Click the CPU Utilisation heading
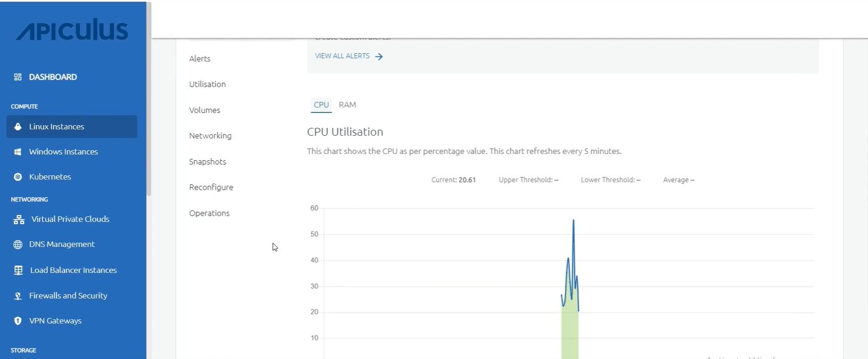 [345, 132]
